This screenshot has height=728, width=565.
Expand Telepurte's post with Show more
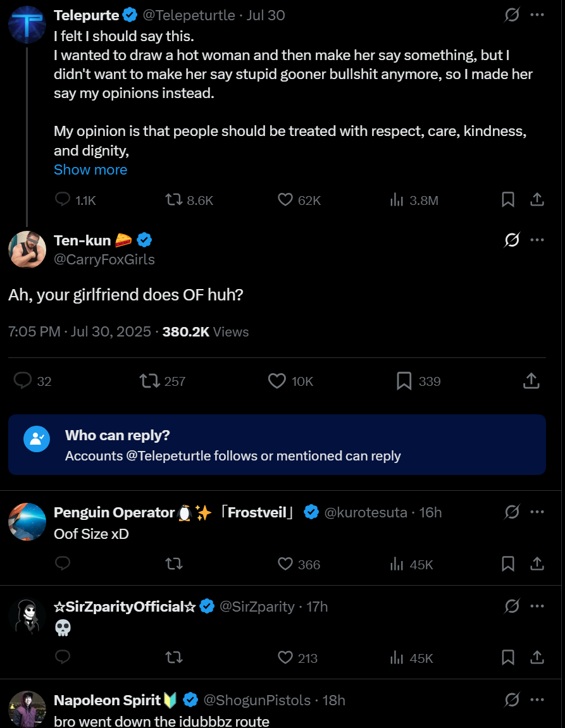[90, 170]
